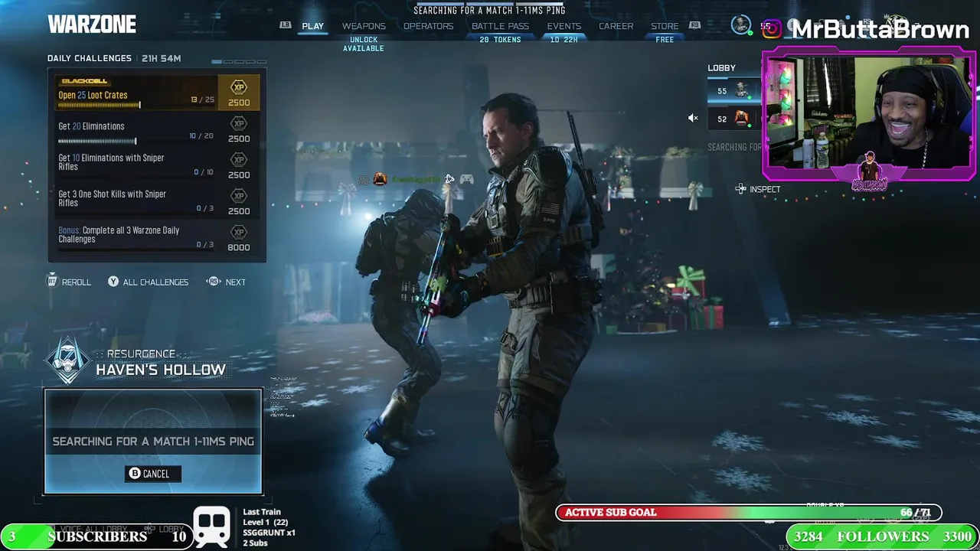Click the RB bumper icon right of Store

click(694, 25)
